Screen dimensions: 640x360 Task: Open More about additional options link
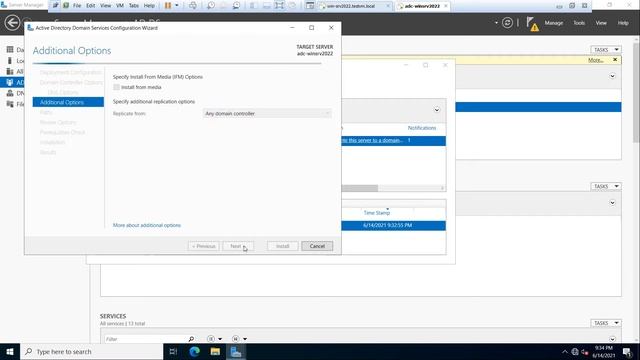coord(147,225)
